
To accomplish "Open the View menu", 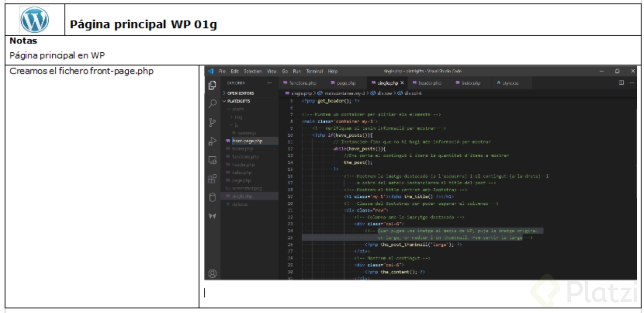I will tap(272, 71).
